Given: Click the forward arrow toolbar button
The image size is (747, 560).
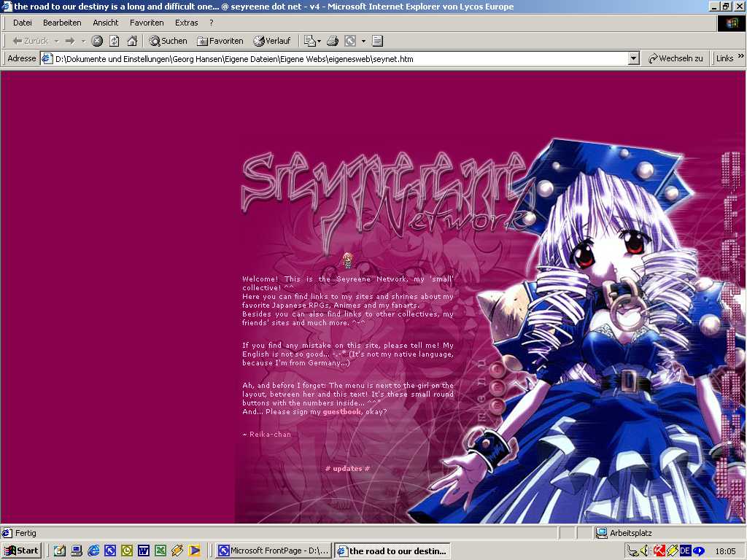Looking at the screenshot, I should tap(70, 41).
